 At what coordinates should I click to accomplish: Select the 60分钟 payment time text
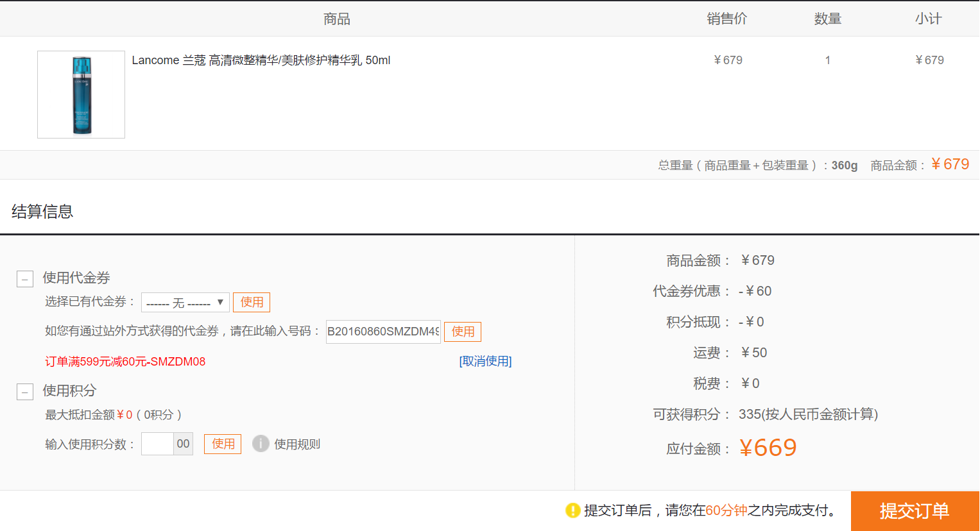pyautogui.click(x=726, y=510)
